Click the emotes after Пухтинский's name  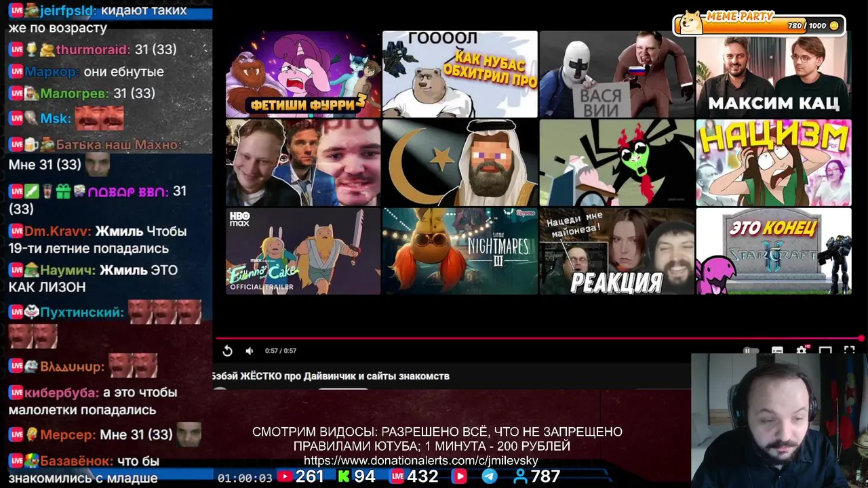pyautogui.click(x=165, y=312)
